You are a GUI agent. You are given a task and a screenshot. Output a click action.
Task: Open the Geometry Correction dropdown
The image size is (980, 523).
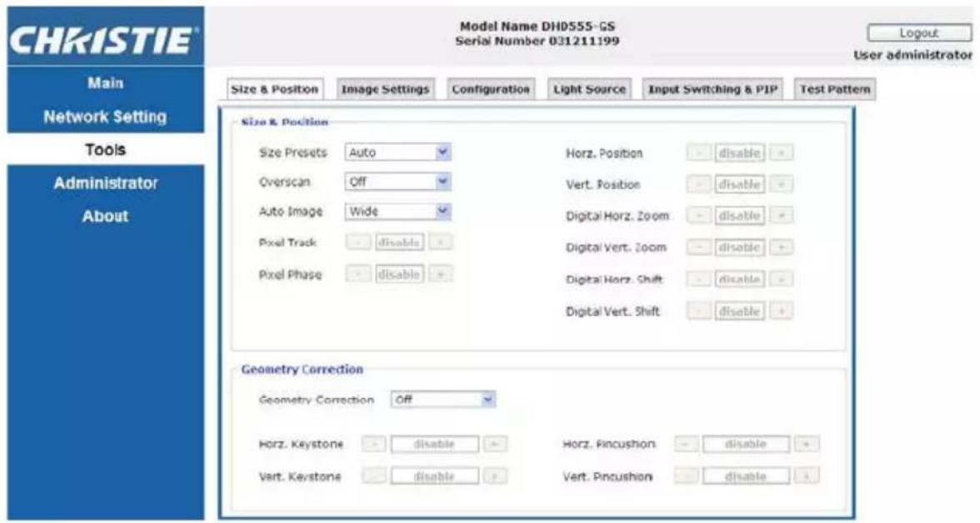pos(443,399)
